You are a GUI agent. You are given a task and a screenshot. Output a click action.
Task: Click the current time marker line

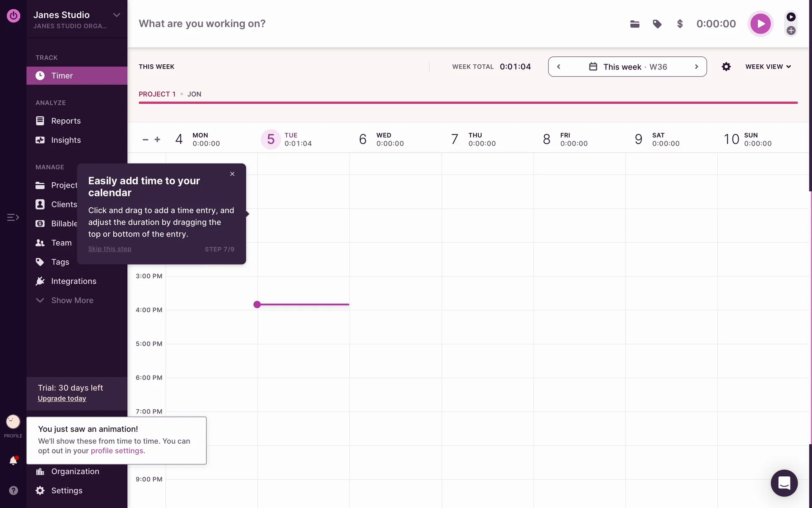click(303, 304)
